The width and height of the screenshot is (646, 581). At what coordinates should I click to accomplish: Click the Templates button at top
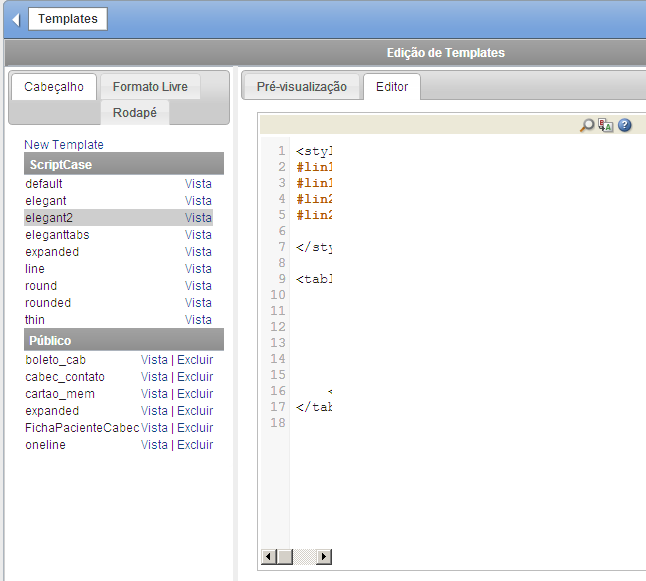pos(67,19)
